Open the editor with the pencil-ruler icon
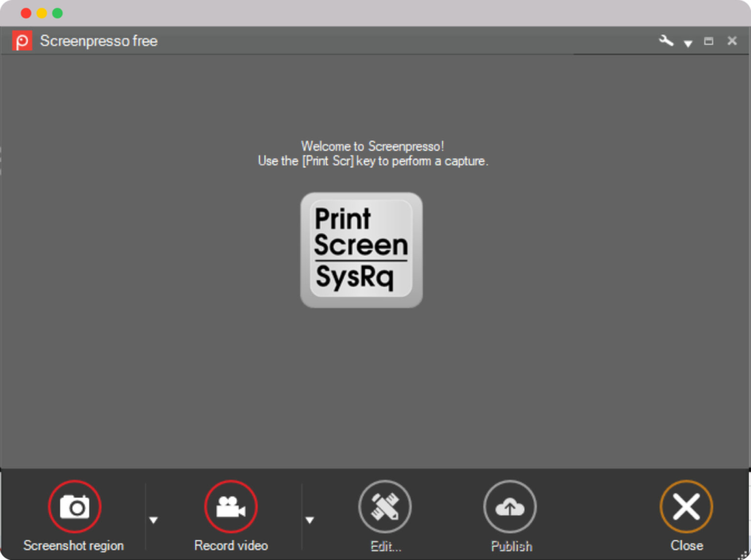Image resolution: width=751 pixels, height=560 pixels. click(x=385, y=506)
